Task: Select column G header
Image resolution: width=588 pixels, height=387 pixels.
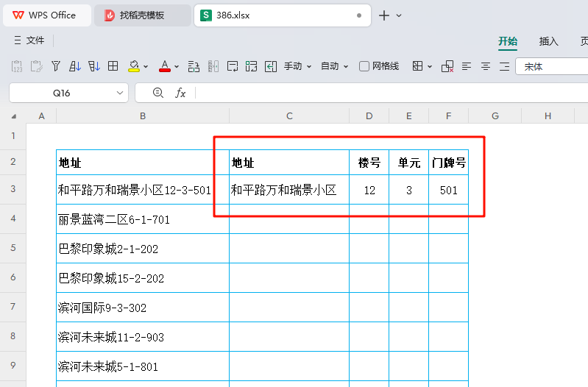Action: tap(495, 116)
